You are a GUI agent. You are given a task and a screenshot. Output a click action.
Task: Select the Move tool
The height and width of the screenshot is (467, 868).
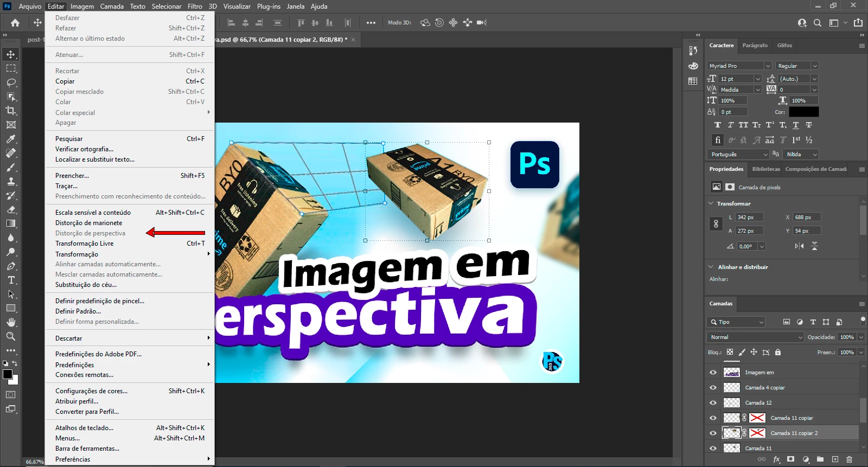tap(11, 54)
